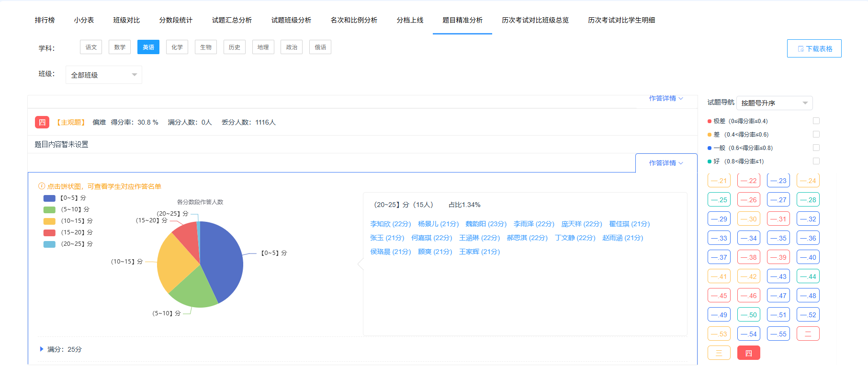Screen dimensions: 868x380
Task: Open the 按题号升序 sort dropdown
Action: pyautogui.click(x=774, y=103)
